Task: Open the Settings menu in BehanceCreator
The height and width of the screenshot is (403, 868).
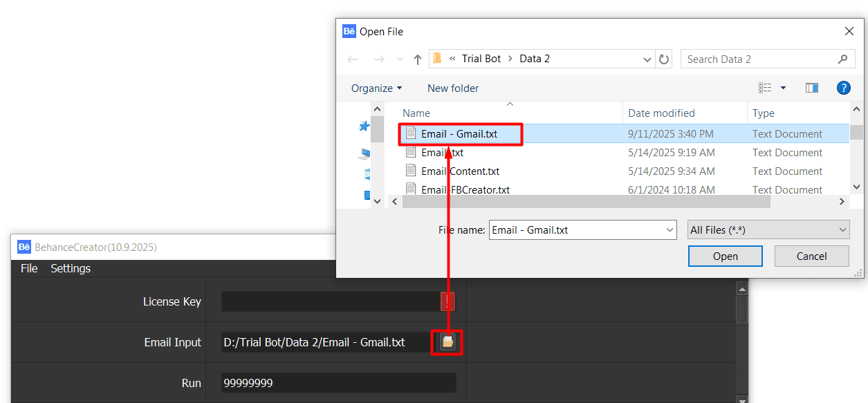Action: click(x=71, y=268)
